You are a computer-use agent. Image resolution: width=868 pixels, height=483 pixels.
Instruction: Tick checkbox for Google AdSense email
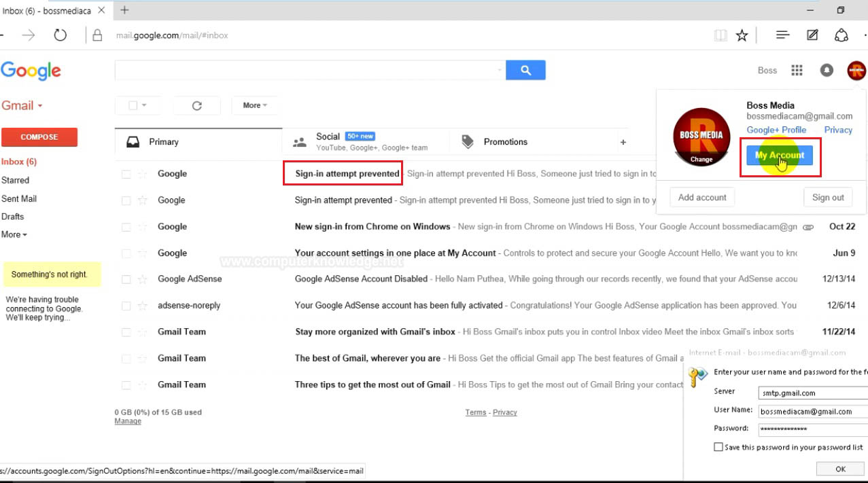click(126, 279)
